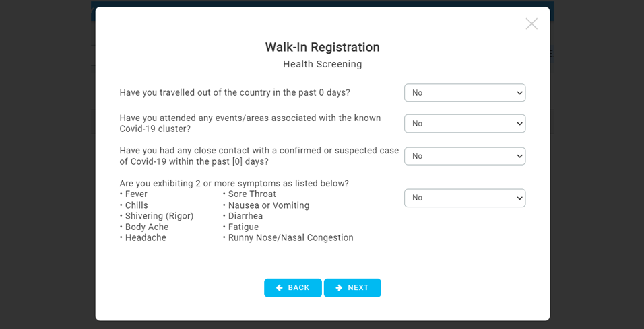This screenshot has height=329, width=644.
Task: Click the travelled out of country question text
Action: 235,92
